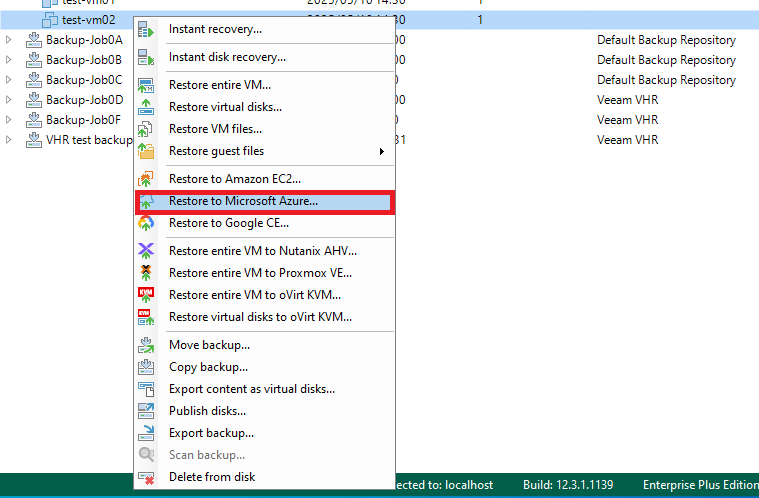Click the Publish disks icon
The height and width of the screenshot is (498, 759).
coord(146,411)
